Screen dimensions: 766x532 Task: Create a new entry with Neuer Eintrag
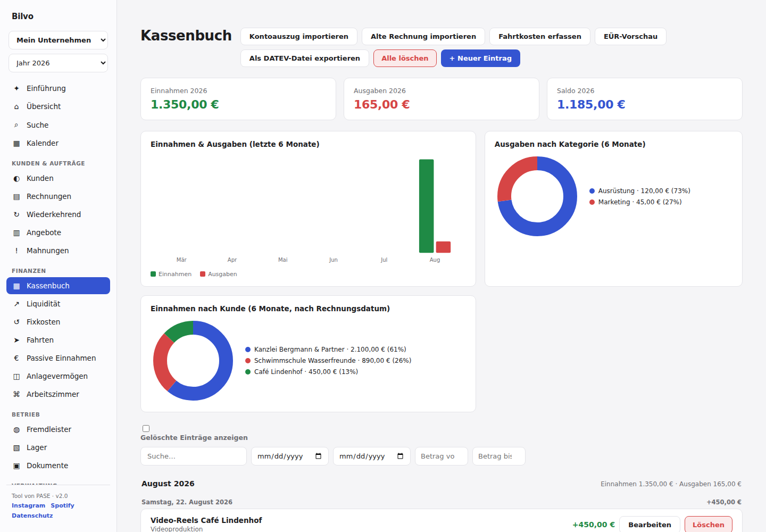pos(480,58)
